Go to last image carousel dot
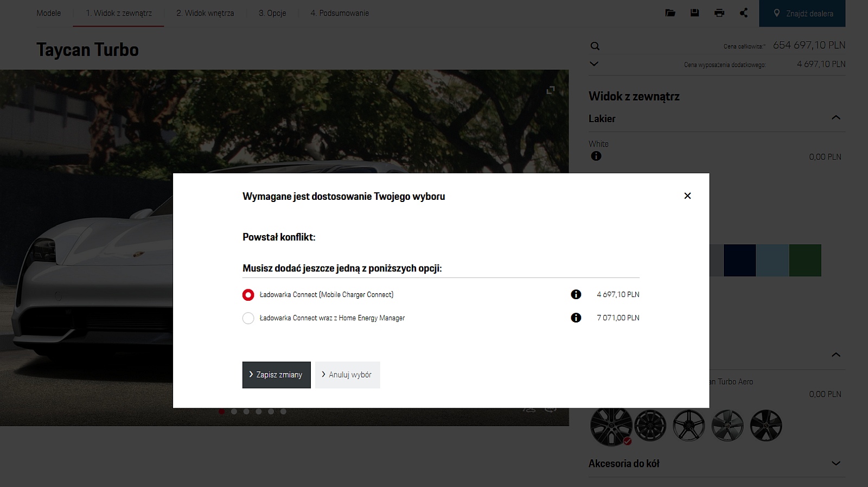This screenshot has width=868, height=487. click(283, 412)
